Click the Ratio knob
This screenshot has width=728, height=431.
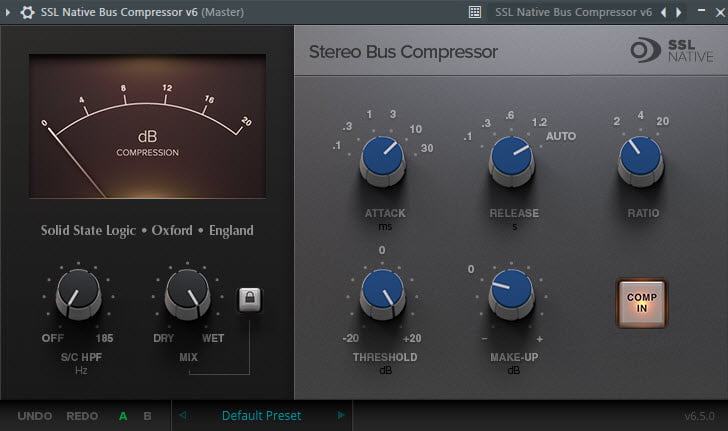(x=641, y=161)
